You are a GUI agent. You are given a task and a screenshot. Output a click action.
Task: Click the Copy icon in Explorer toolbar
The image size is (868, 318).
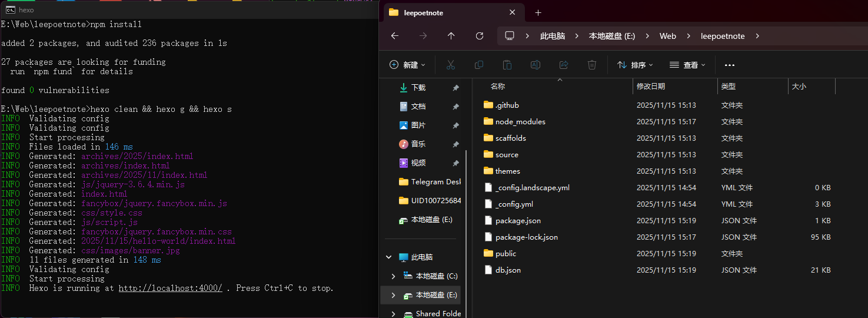479,65
